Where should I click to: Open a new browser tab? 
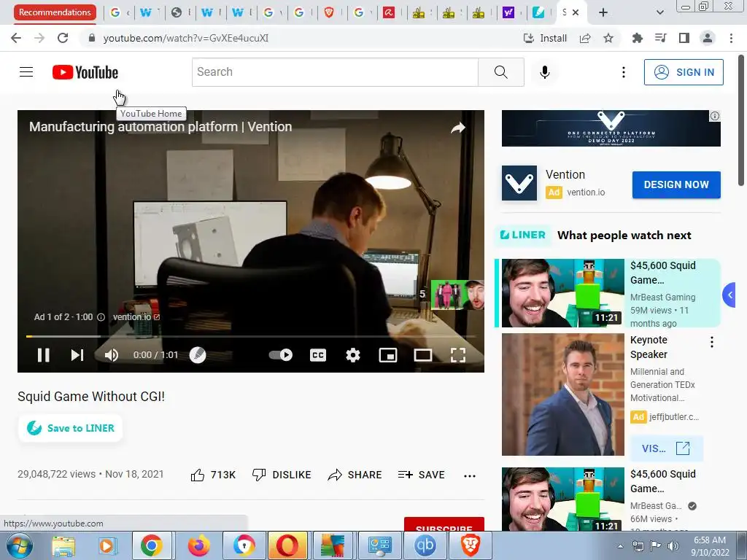coord(603,12)
